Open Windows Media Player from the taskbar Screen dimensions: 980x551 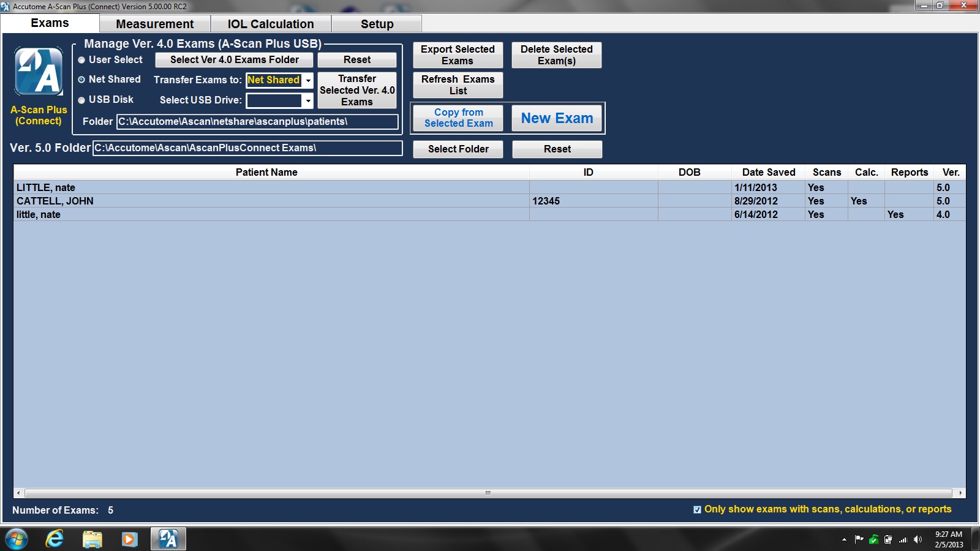(129, 539)
